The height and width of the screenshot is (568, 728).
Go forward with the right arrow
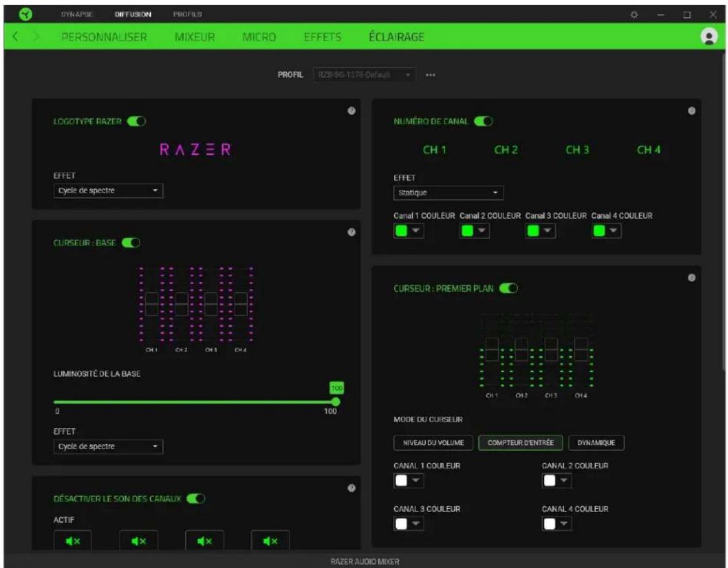[x=36, y=37]
